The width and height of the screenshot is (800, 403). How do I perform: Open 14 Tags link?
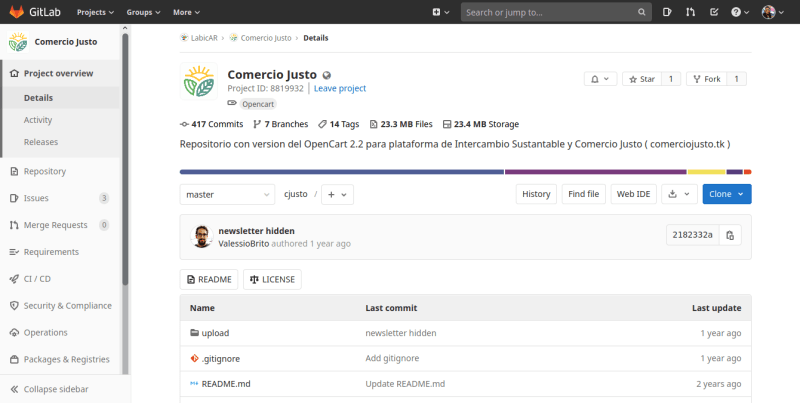click(339, 124)
